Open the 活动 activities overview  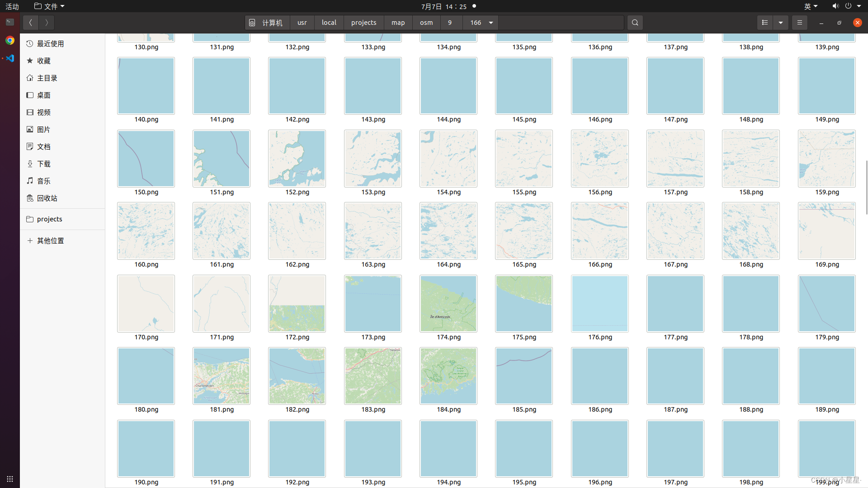[x=12, y=6]
